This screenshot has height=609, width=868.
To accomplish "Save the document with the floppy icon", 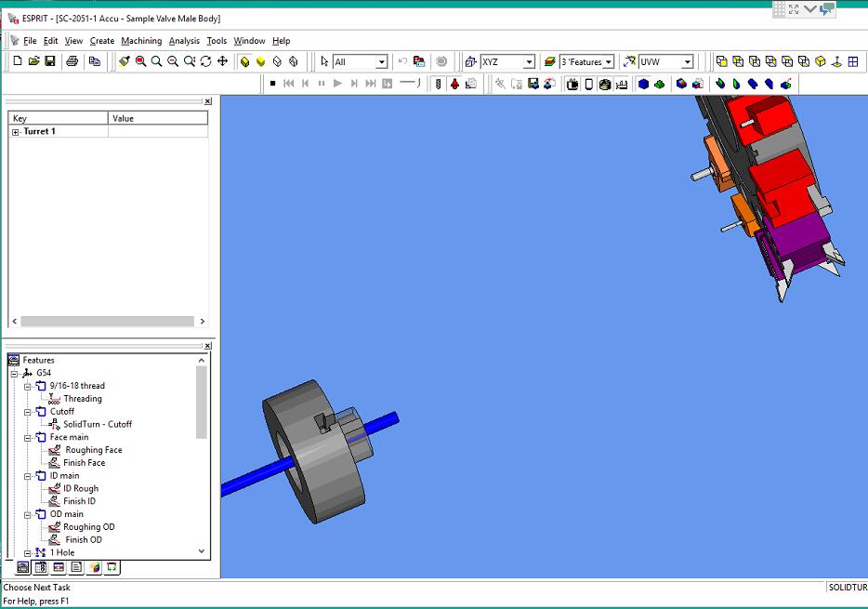I will 50,61.
